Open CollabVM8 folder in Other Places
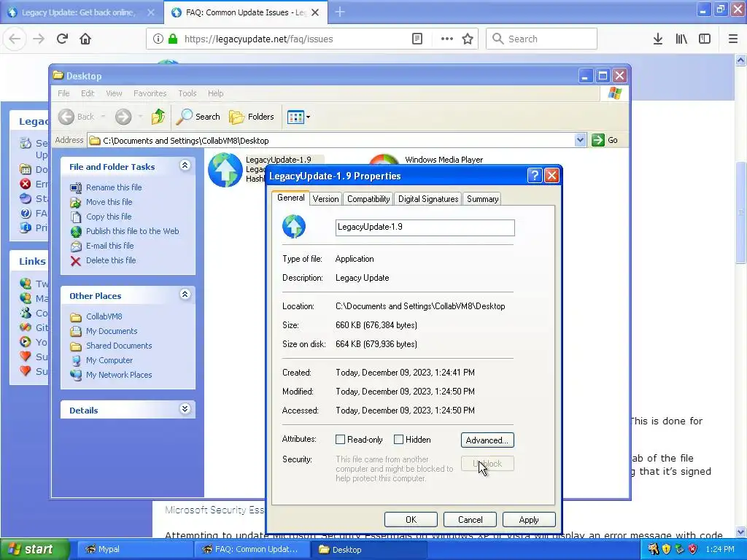747x560 pixels. (x=104, y=316)
